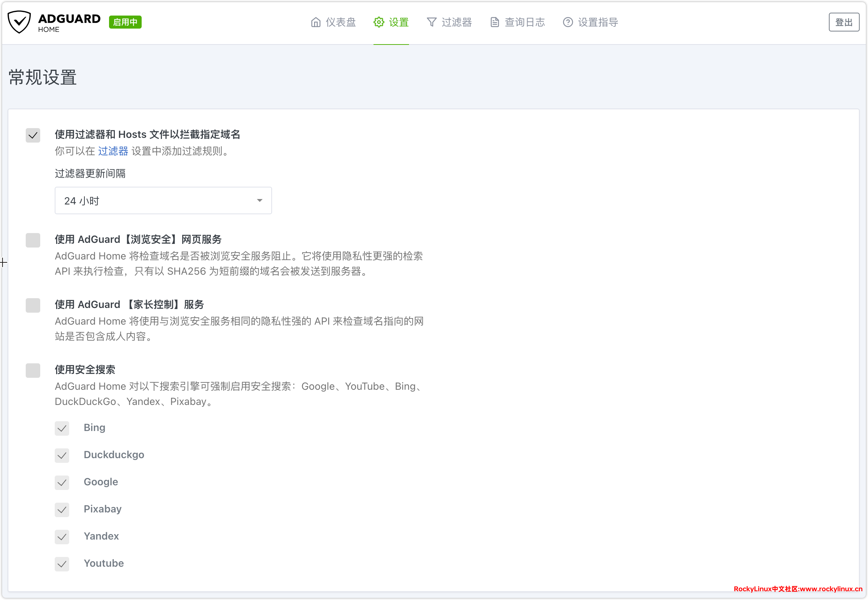Click the settings gear icon

tap(379, 22)
